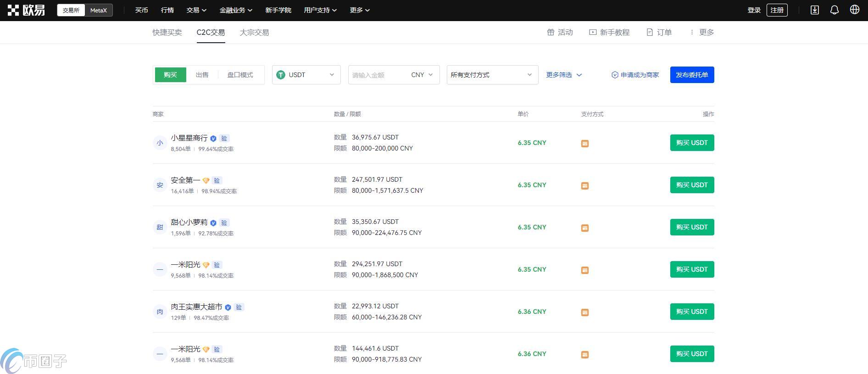Click price 6.35 CNY for 小星星商行
The height and width of the screenshot is (374, 868).
pos(532,143)
